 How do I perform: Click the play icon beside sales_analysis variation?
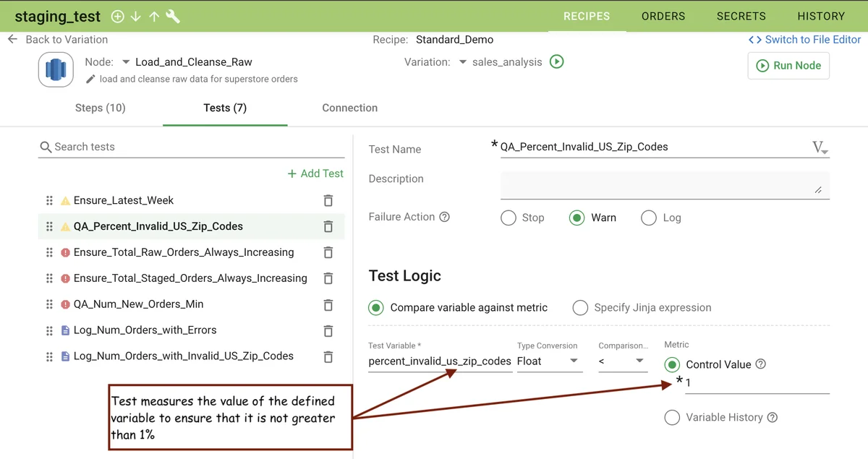coord(556,62)
